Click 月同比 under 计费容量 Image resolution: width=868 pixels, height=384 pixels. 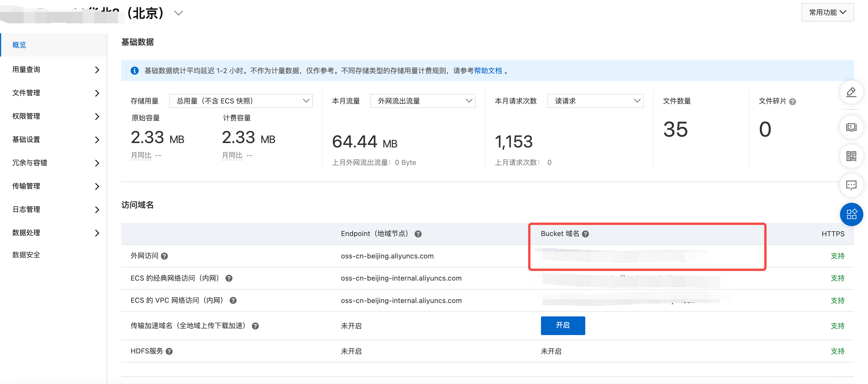click(x=232, y=155)
